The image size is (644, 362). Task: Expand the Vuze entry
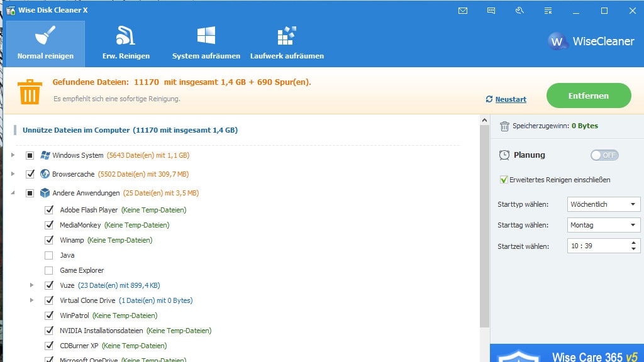pos(31,285)
